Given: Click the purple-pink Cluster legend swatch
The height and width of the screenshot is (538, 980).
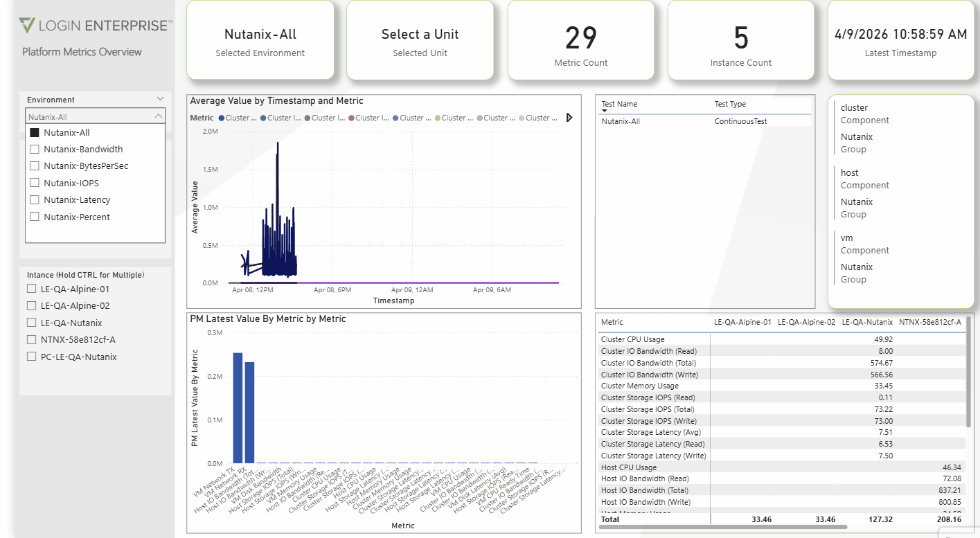Looking at the screenshot, I should [x=352, y=118].
